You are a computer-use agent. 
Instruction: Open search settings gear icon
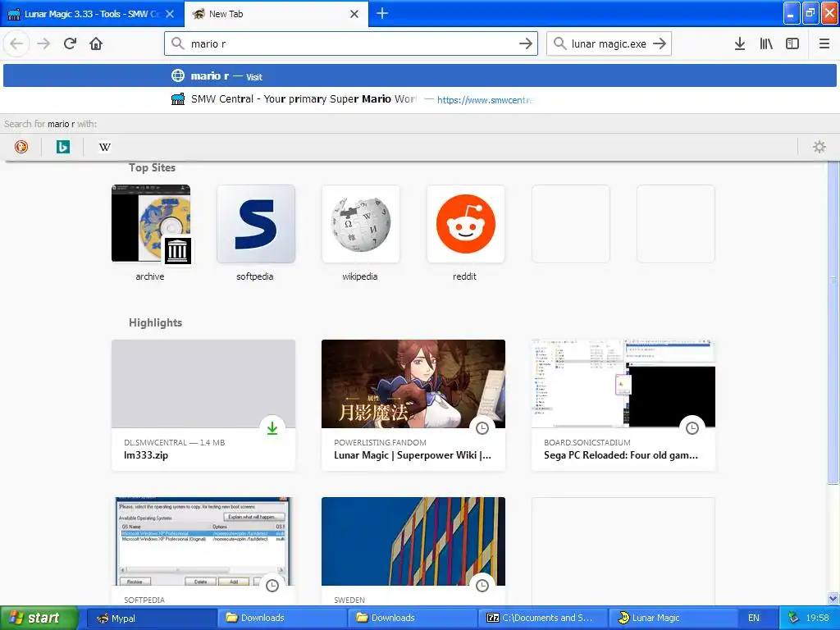tap(819, 146)
